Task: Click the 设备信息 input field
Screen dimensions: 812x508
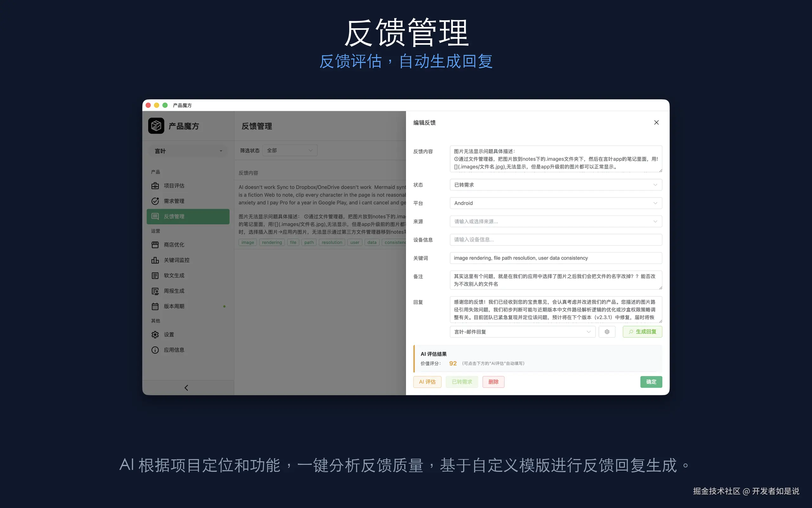Action: pos(556,240)
